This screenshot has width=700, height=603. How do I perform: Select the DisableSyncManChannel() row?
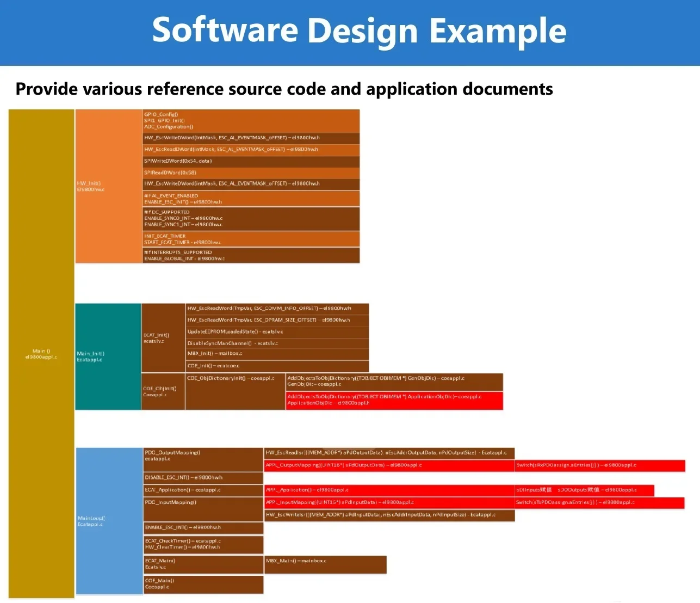point(277,343)
